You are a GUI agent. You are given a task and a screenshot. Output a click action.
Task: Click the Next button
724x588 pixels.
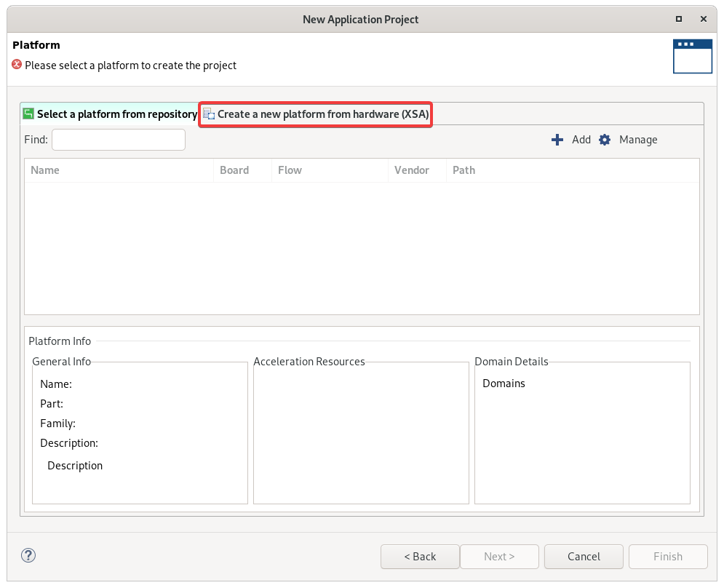499,557
